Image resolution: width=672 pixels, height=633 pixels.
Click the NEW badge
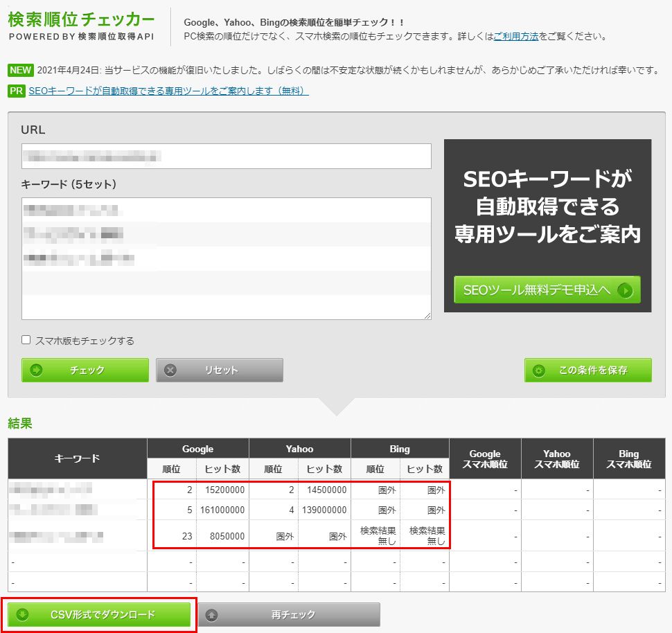point(20,70)
